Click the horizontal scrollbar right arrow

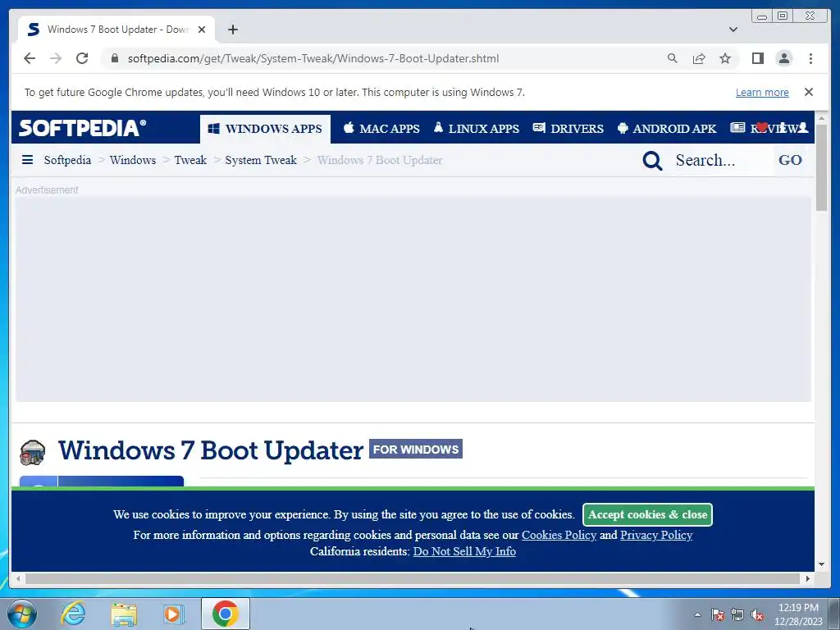click(808, 578)
